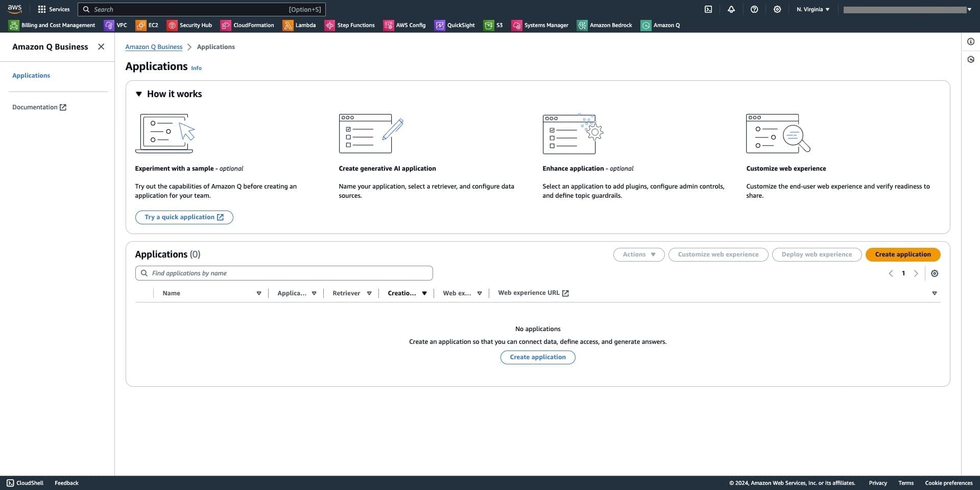Go to next page of applications
This screenshot has width=980, height=490.
(x=916, y=273)
